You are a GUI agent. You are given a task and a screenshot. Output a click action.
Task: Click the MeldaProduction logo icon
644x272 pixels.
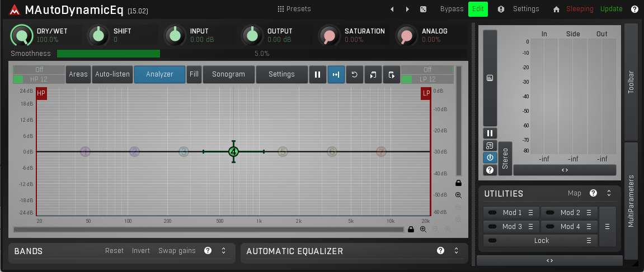click(15, 9)
